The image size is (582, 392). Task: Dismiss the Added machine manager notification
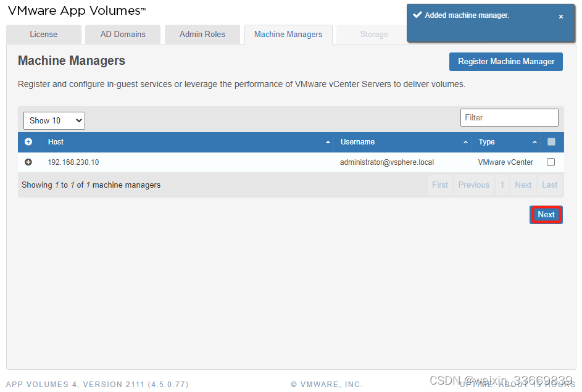pos(561,17)
